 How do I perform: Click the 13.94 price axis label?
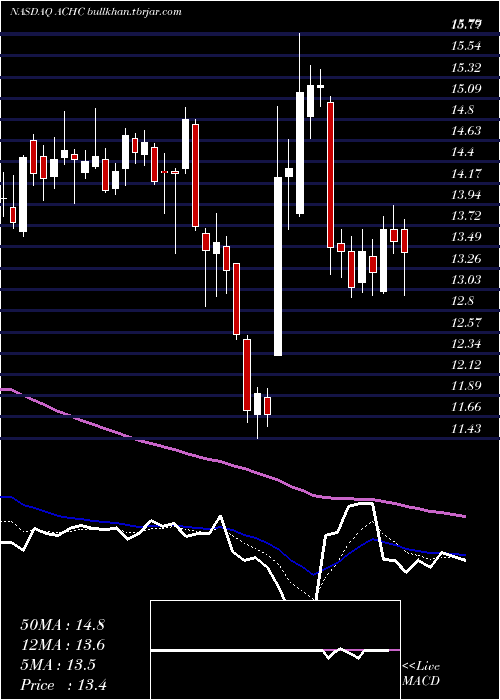pos(467,194)
